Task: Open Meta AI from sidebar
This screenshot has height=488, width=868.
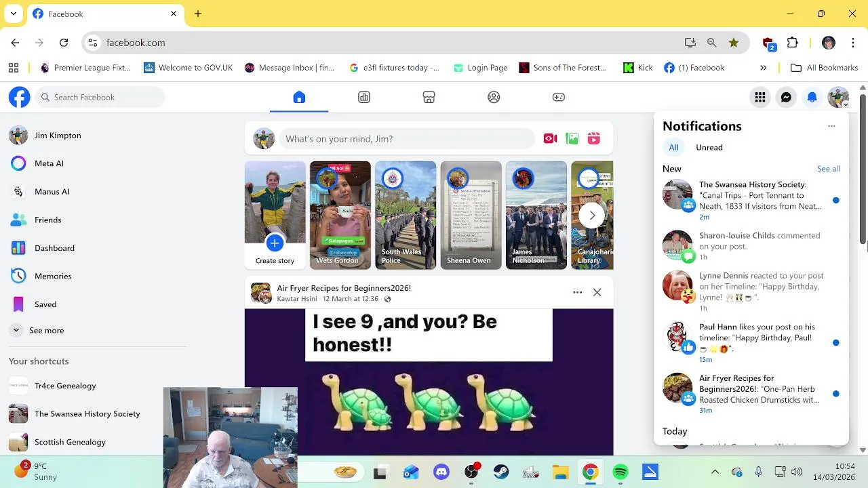Action: [x=49, y=163]
